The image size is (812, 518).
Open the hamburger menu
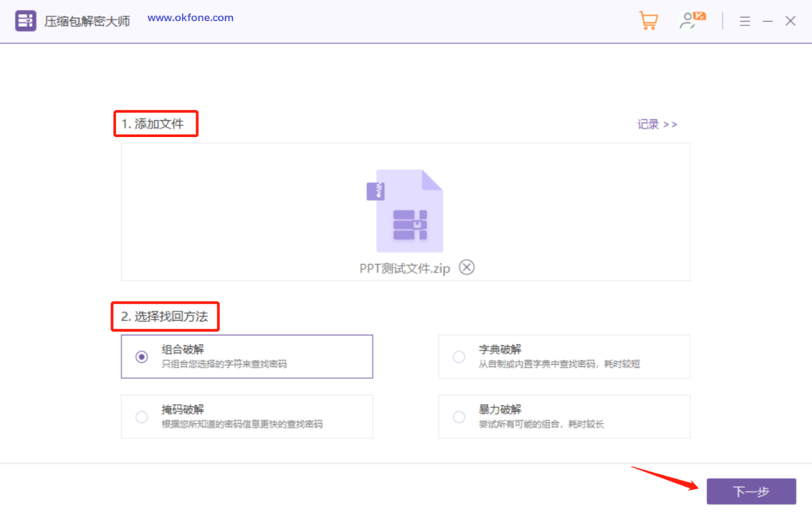[745, 20]
